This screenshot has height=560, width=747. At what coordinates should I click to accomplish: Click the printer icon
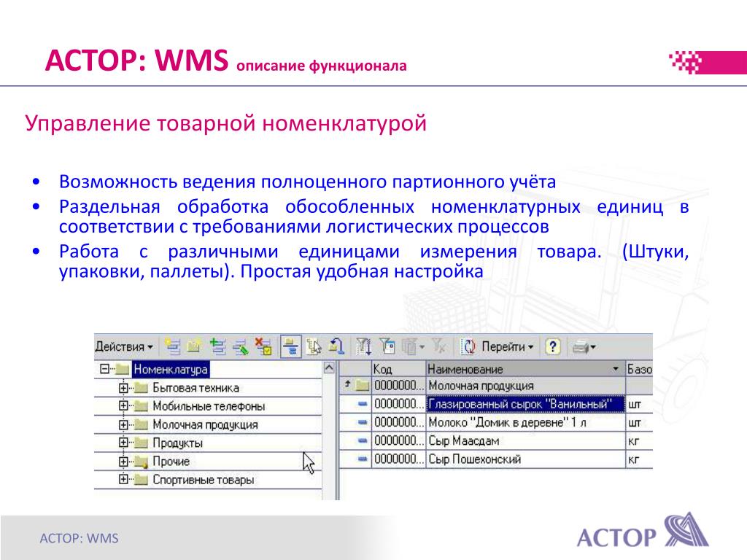(579, 347)
